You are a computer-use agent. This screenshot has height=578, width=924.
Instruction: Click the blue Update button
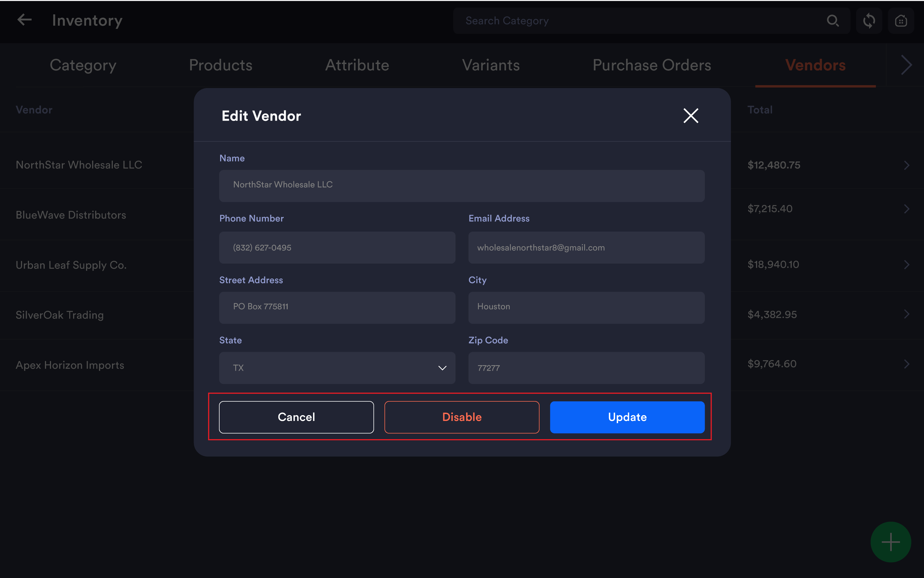[x=627, y=417]
